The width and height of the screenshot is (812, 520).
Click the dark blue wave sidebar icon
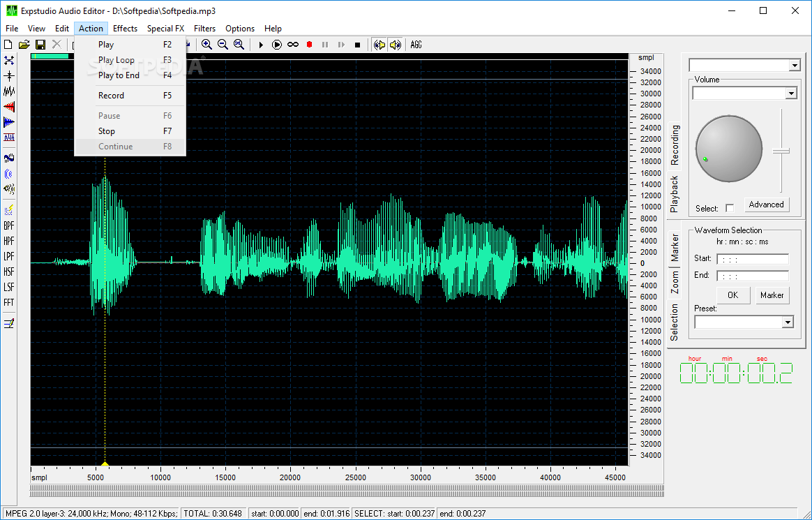tap(9, 158)
